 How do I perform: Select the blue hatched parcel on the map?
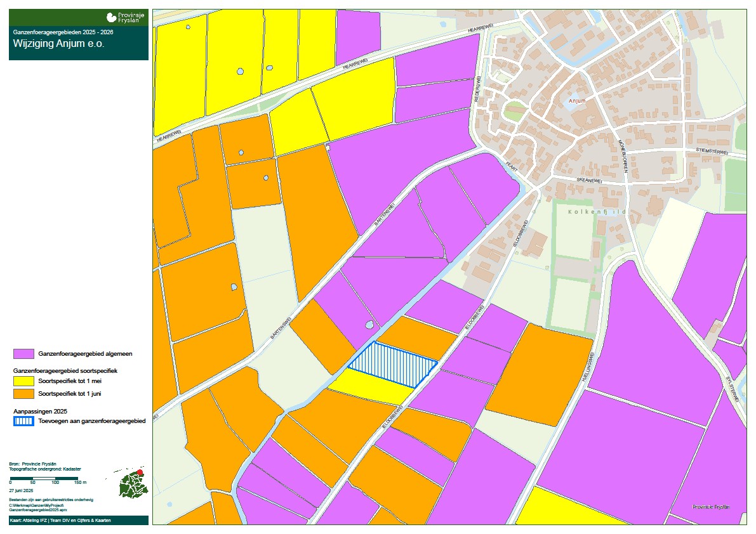coord(393,365)
